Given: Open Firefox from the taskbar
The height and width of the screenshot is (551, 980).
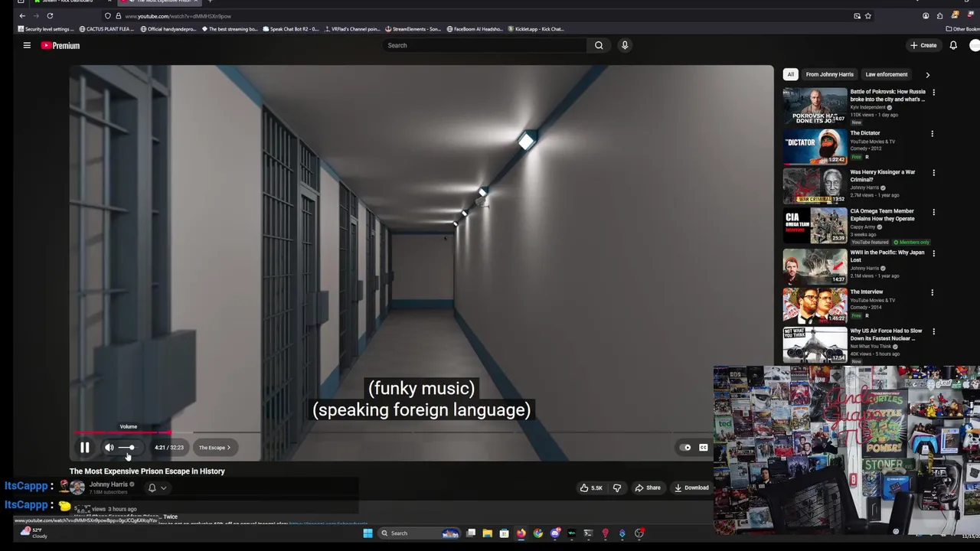Looking at the screenshot, I should (521, 533).
